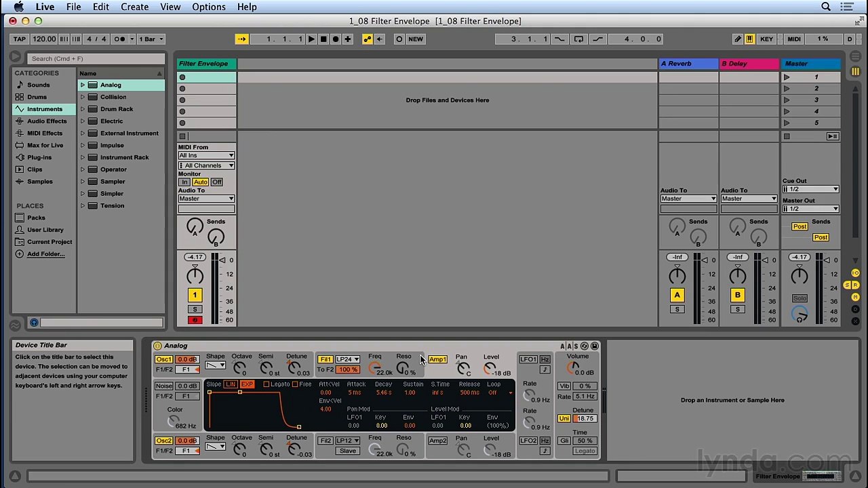The width and height of the screenshot is (868, 488).
Task: Expand the Analog instrument folder
Action: point(83,85)
